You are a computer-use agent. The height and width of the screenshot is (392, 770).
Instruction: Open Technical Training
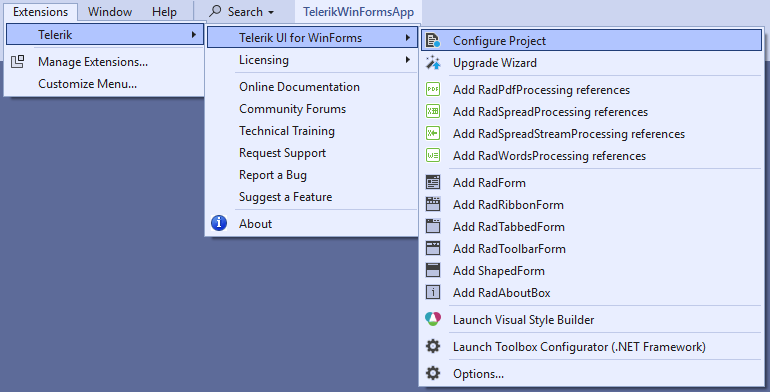point(312,131)
